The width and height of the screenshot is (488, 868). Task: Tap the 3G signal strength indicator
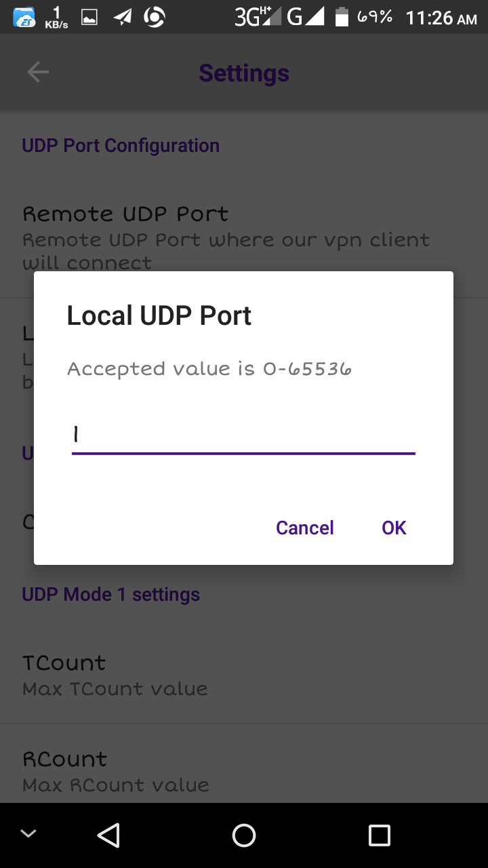[258, 16]
